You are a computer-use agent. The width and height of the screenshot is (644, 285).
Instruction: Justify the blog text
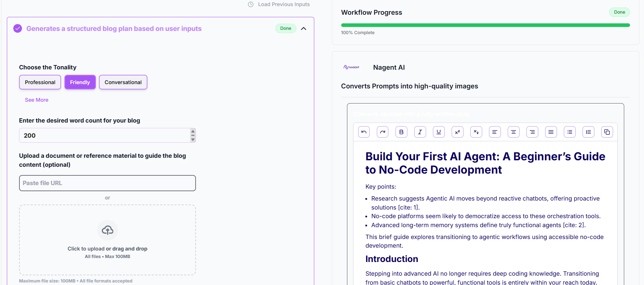coord(551,132)
